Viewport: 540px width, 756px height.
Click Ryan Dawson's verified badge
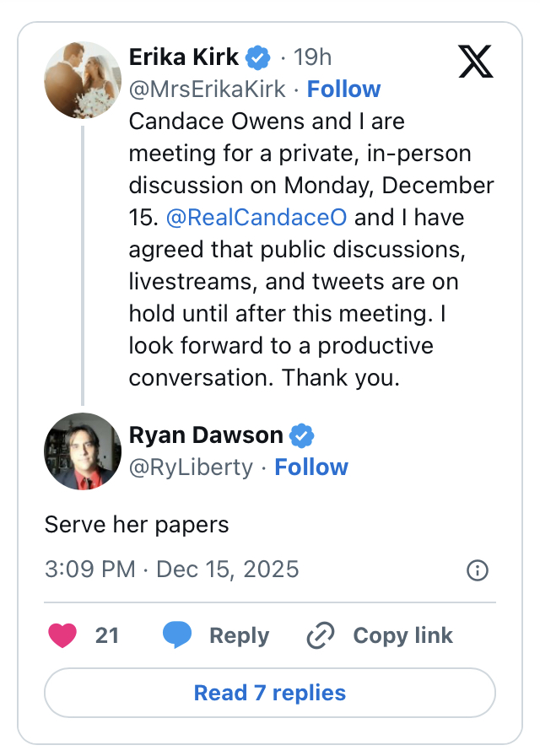click(302, 435)
